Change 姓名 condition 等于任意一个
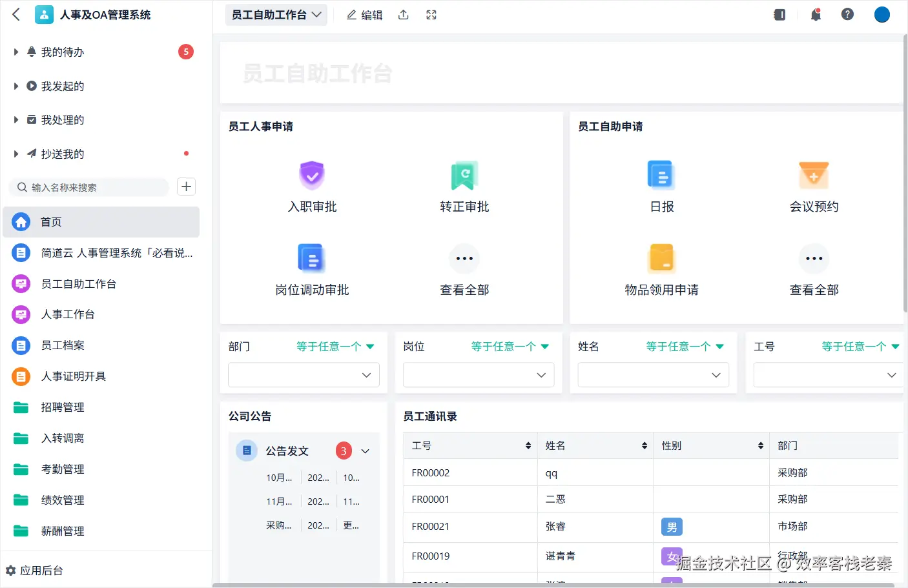Viewport: 908px width, 588px height. tap(685, 347)
